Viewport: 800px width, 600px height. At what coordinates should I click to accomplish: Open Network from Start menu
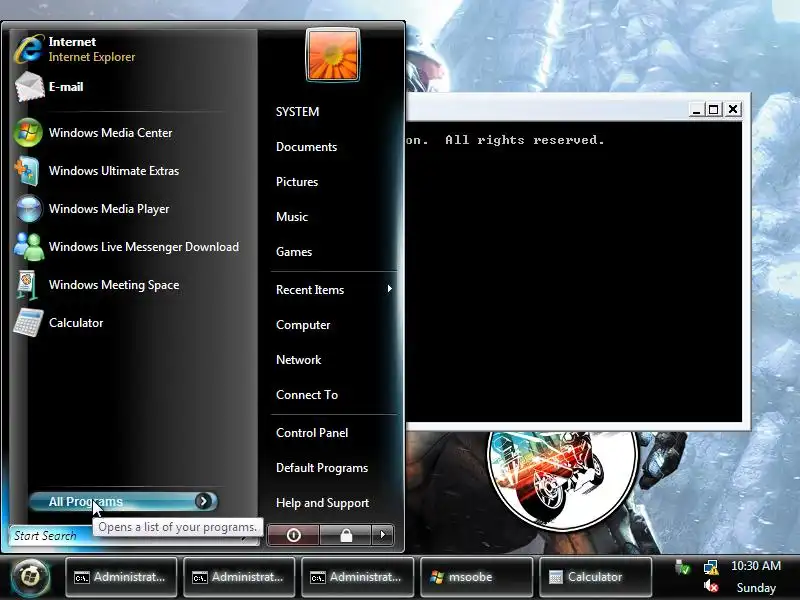[x=298, y=360]
